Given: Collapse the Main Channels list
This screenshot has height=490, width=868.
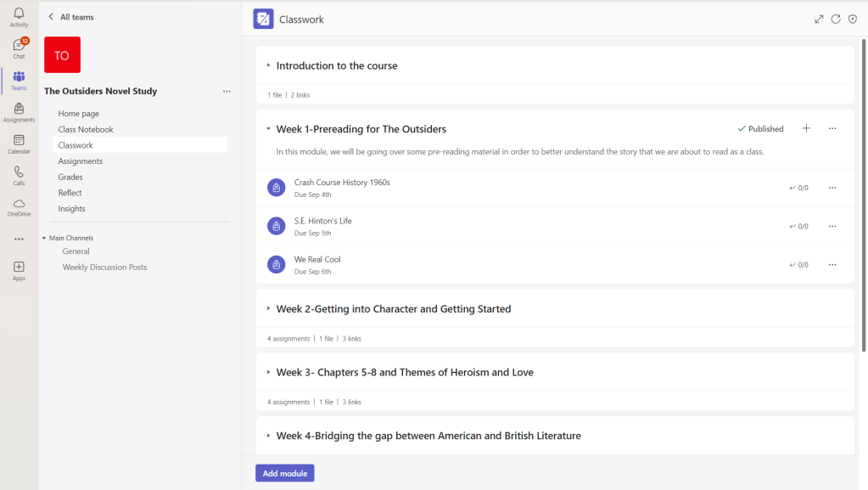Looking at the screenshot, I should (44, 238).
